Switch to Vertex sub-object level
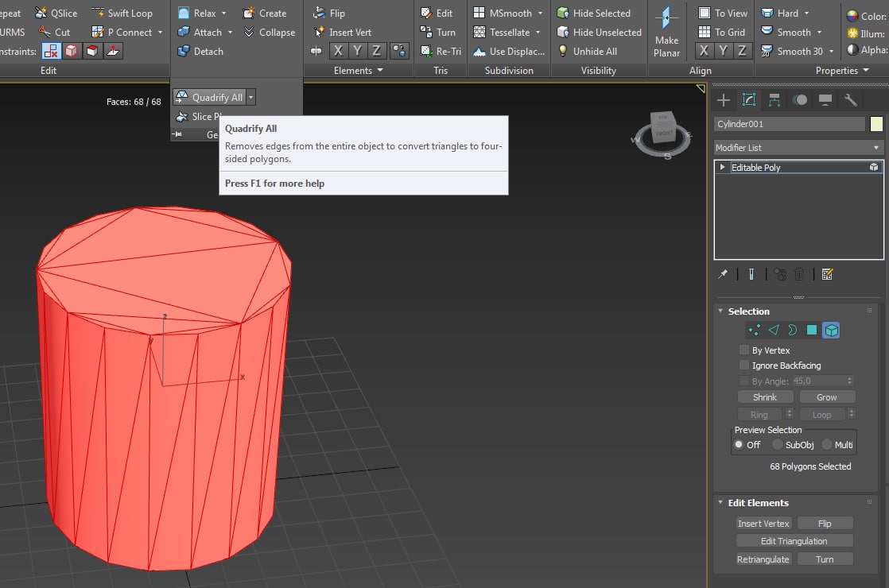 (754, 331)
